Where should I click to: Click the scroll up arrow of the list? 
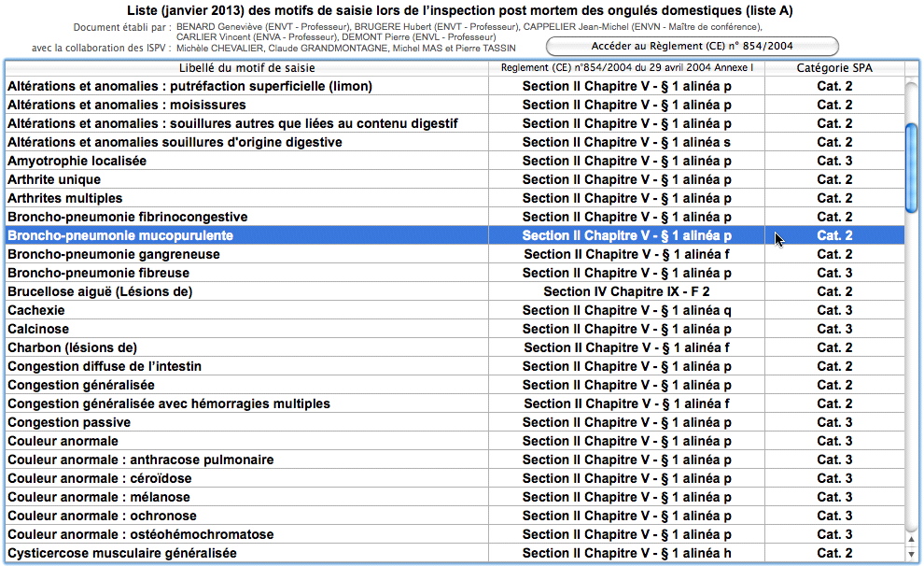(912, 537)
